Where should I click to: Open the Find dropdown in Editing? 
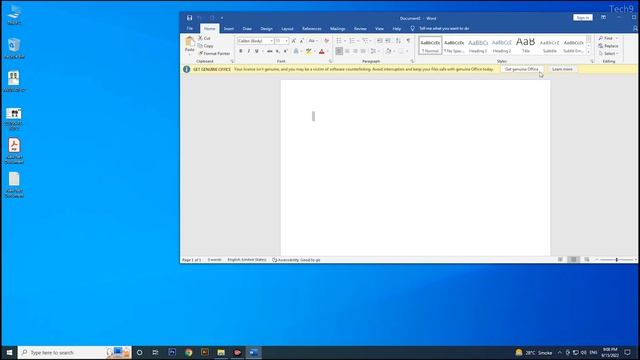pyautogui.click(x=617, y=38)
